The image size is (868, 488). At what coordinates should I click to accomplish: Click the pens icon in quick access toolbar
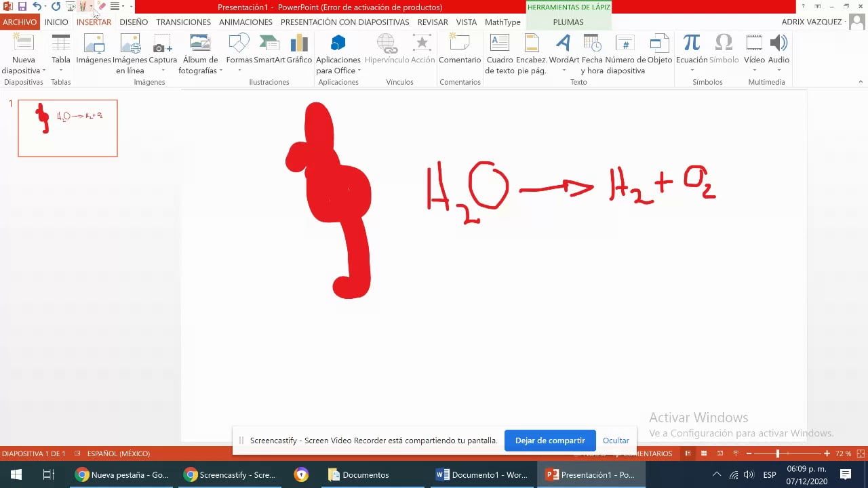(x=83, y=7)
